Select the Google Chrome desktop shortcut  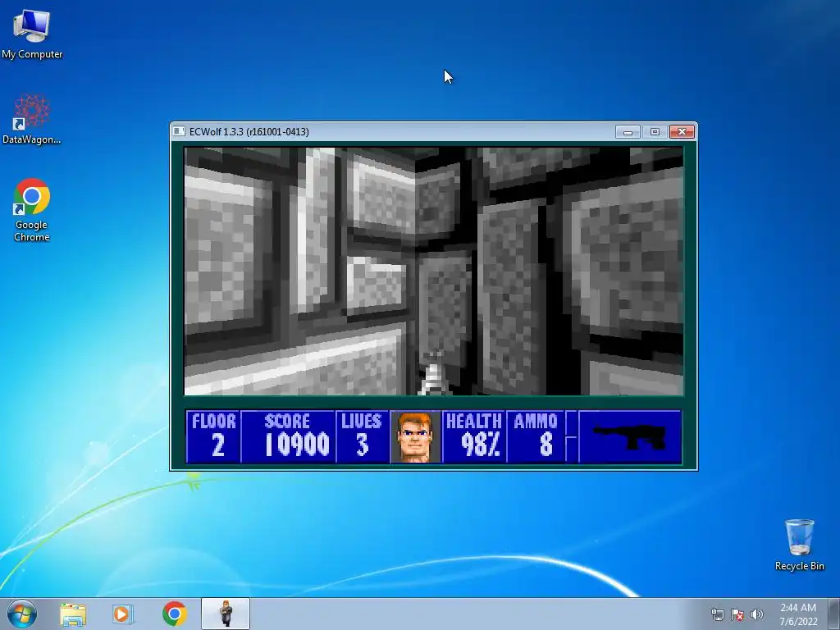click(x=32, y=209)
